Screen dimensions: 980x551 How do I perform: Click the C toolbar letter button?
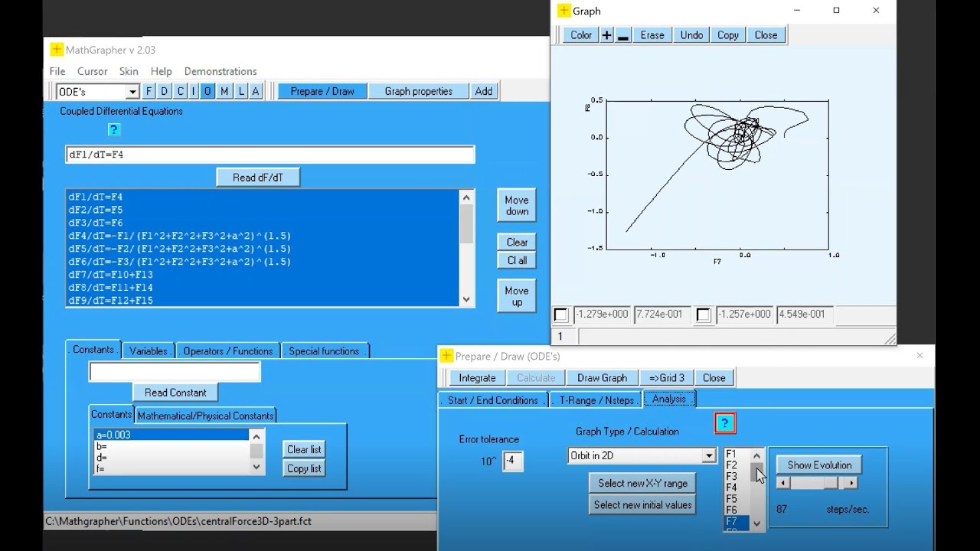click(180, 91)
